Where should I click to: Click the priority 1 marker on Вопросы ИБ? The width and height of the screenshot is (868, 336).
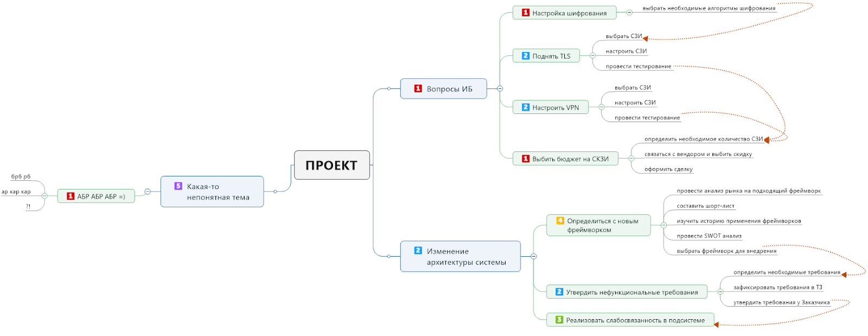[x=418, y=88]
